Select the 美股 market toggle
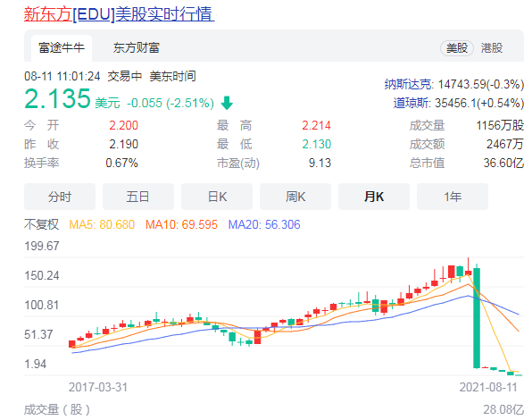Viewport: 532px width, 420px height. [x=457, y=48]
